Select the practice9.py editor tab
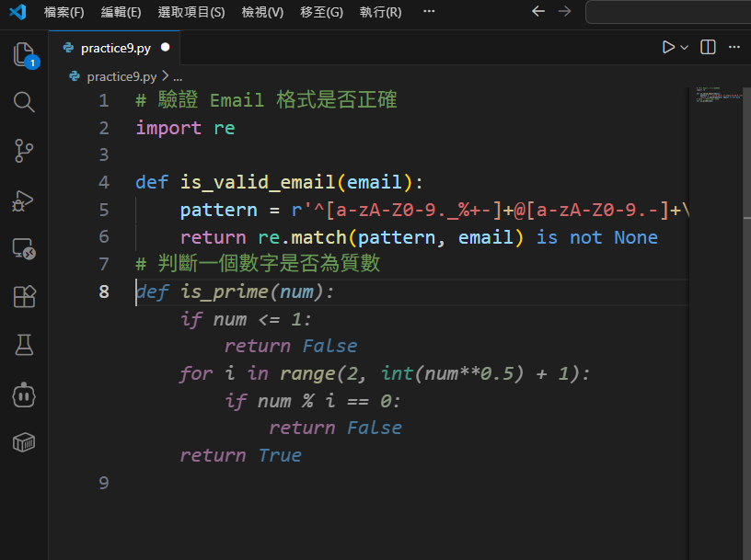The width and height of the screenshot is (751, 560). click(x=114, y=48)
